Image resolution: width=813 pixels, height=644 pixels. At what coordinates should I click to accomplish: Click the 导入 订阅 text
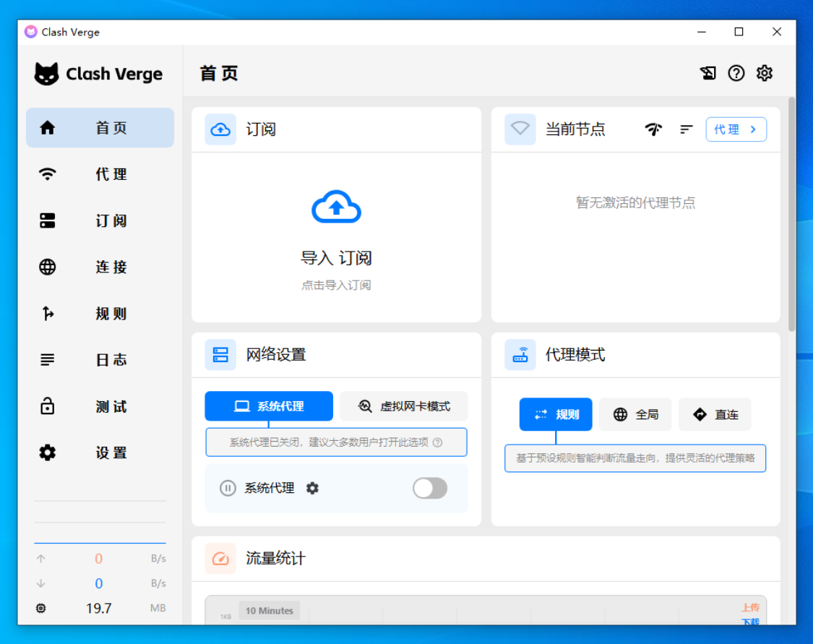[336, 258]
